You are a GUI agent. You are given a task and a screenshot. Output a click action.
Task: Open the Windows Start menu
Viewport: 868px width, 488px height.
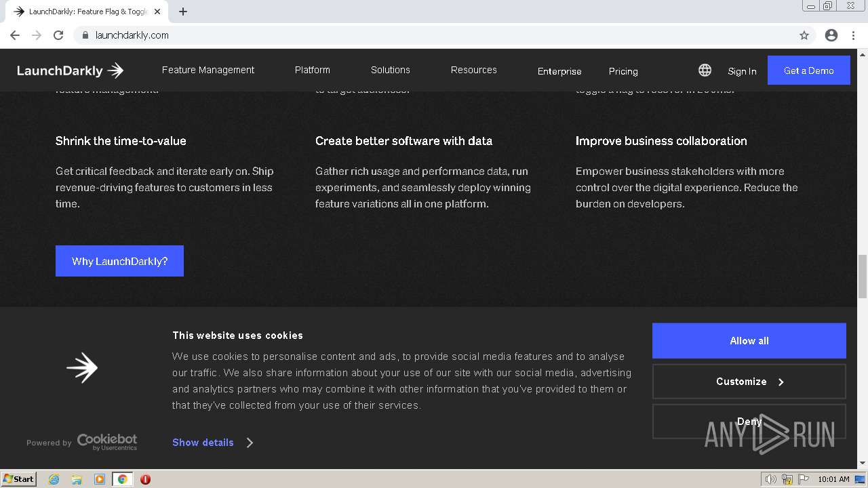point(19,479)
